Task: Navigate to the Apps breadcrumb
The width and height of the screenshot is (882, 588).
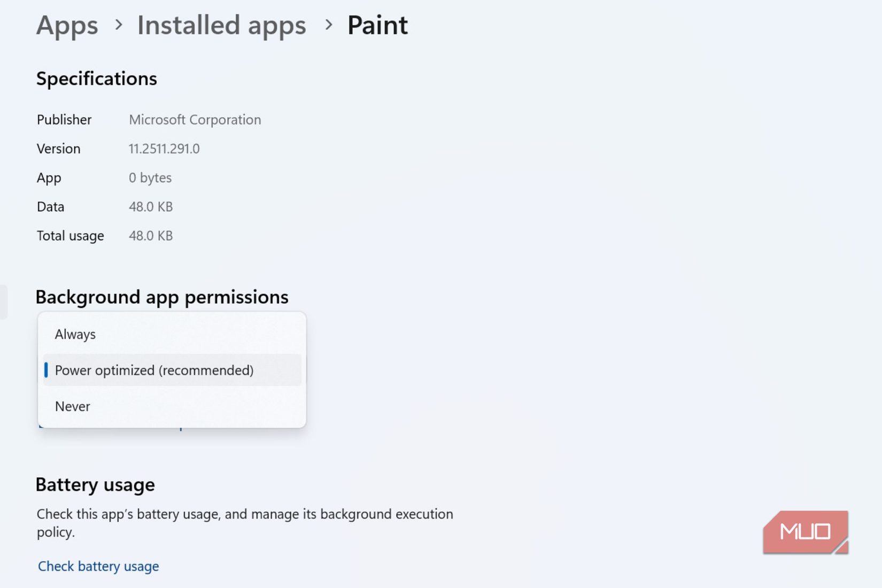Action: pyautogui.click(x=67, y=25)
